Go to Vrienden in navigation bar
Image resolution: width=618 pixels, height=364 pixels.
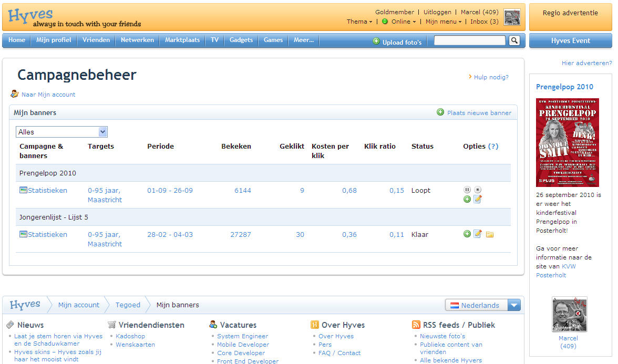point(96,40)
